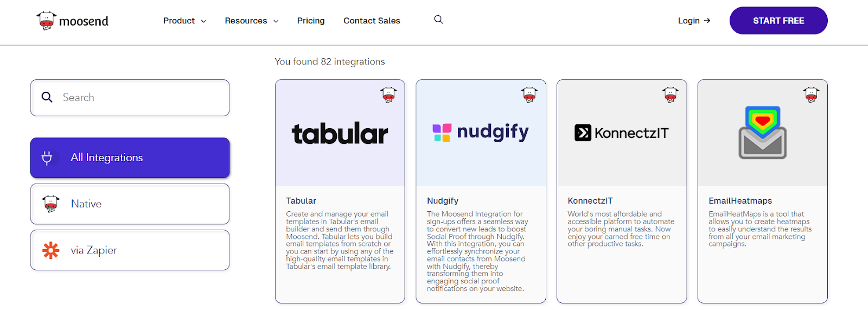Click the Tabular logo image

(340, 134)
